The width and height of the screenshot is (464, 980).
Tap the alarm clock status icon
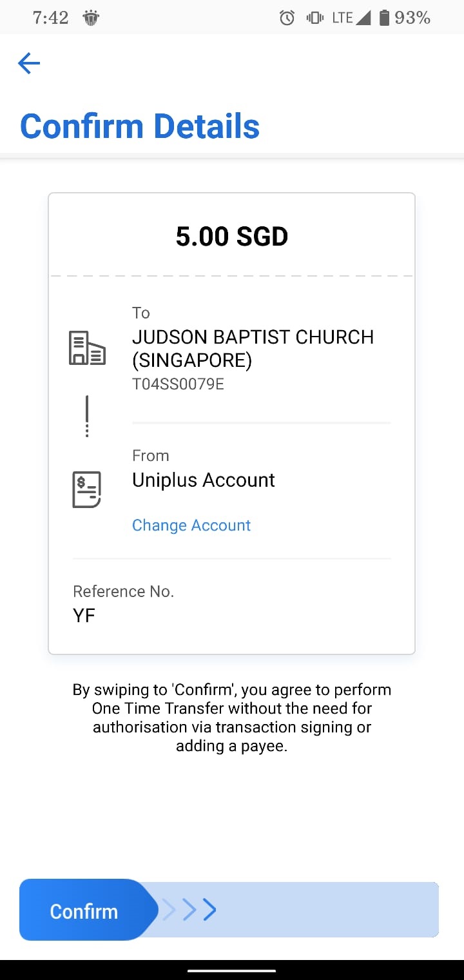click(287, 18)
